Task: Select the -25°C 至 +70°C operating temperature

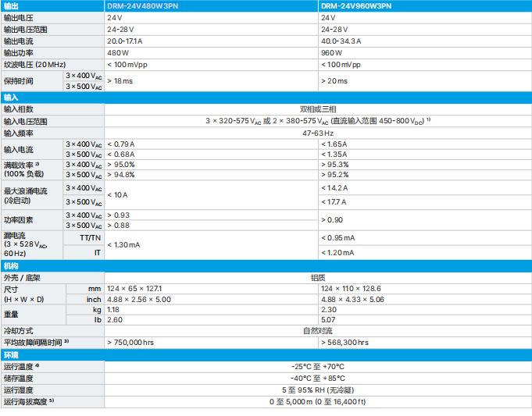Action: [x=318, y=366]
